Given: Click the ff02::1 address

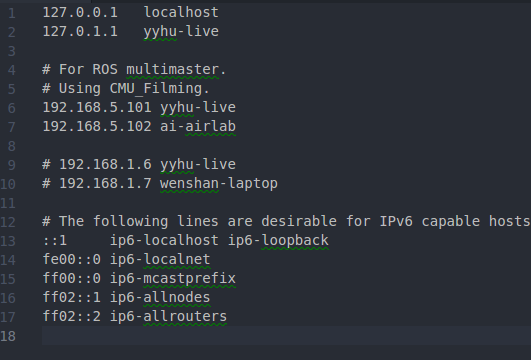Looking at the screenshot, I should 72,297.
